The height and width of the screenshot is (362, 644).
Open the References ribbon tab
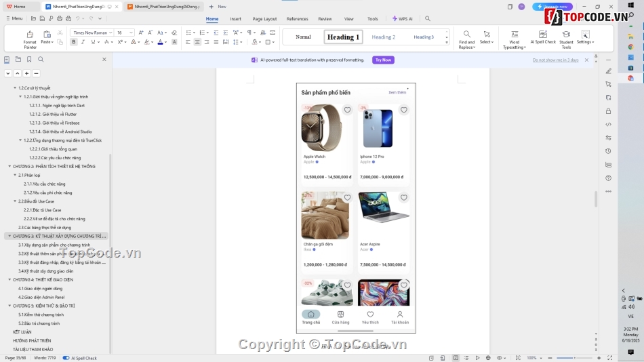click(297, 19)
